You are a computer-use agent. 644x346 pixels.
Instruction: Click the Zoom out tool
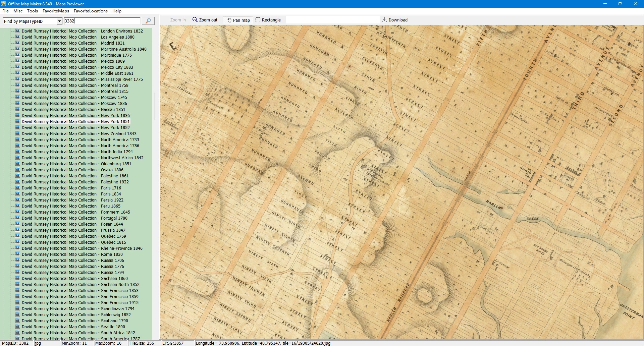pos(205,20)
